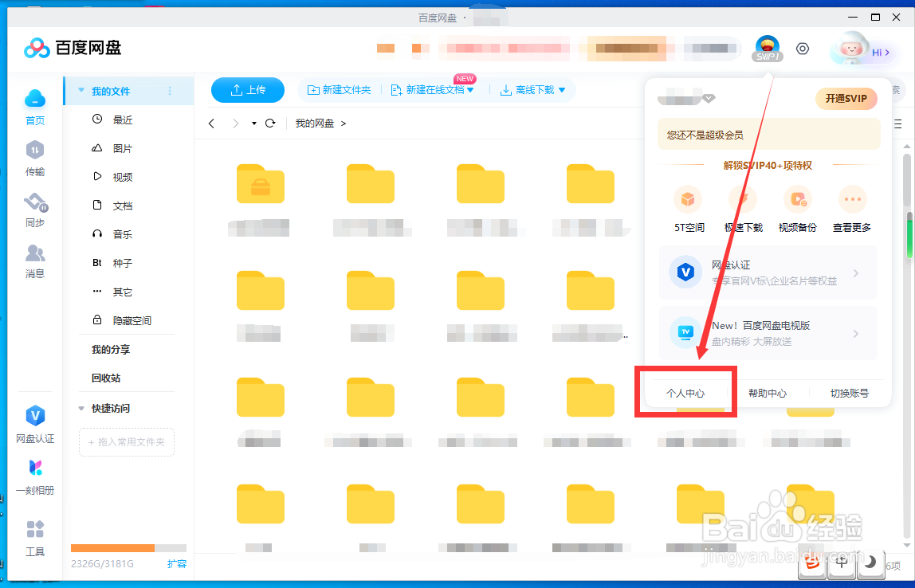Click the 开通SVIP button

point(846,98)
